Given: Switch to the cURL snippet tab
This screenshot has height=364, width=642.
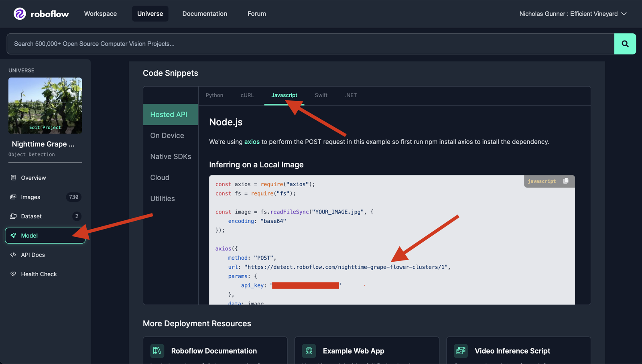Looking at the screenshot, I should [x=247, y=95].
